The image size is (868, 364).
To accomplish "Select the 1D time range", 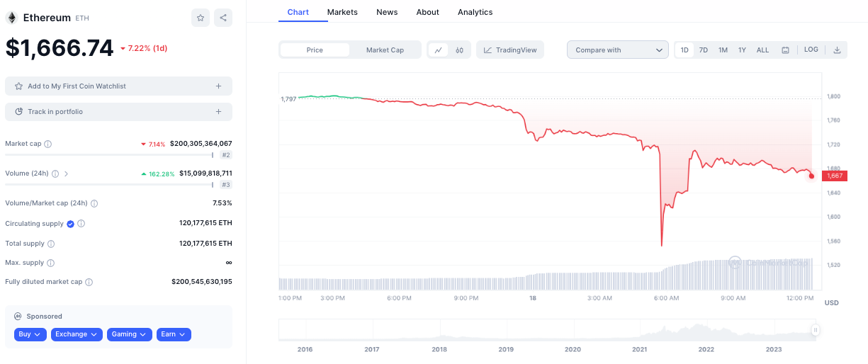I will coord(684,50).
